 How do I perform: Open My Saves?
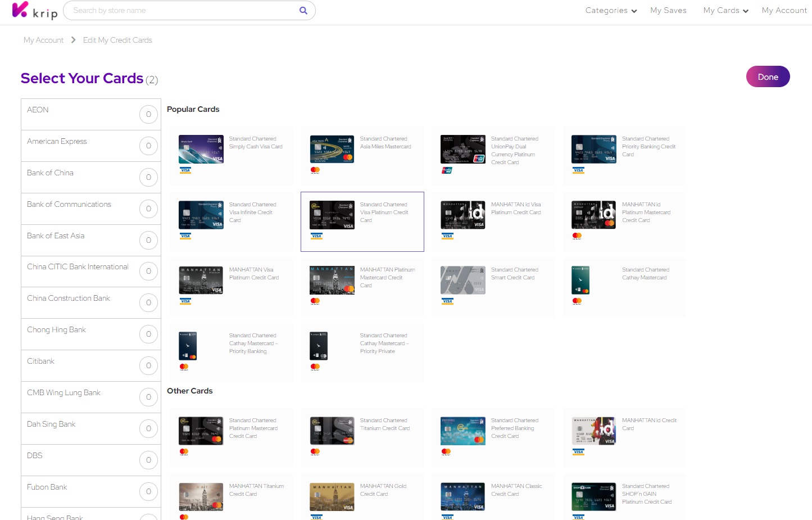point(668,10)
